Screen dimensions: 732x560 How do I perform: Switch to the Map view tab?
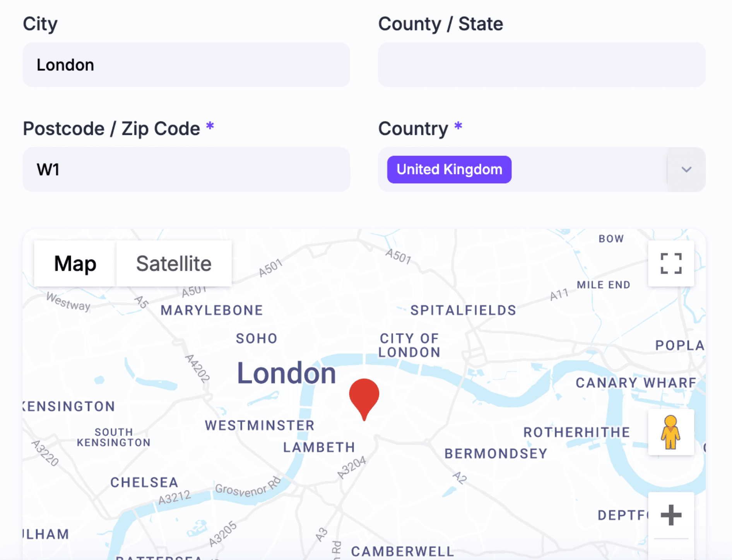(75, 263)
